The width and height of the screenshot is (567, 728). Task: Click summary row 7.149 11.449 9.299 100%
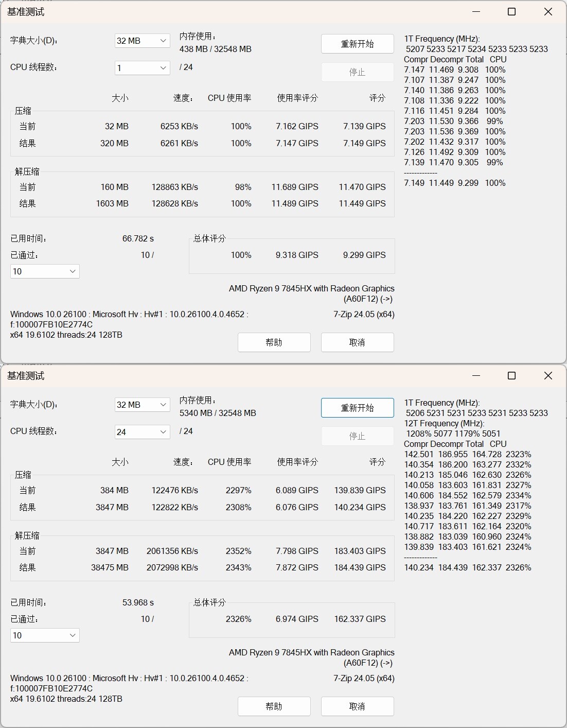455,183
